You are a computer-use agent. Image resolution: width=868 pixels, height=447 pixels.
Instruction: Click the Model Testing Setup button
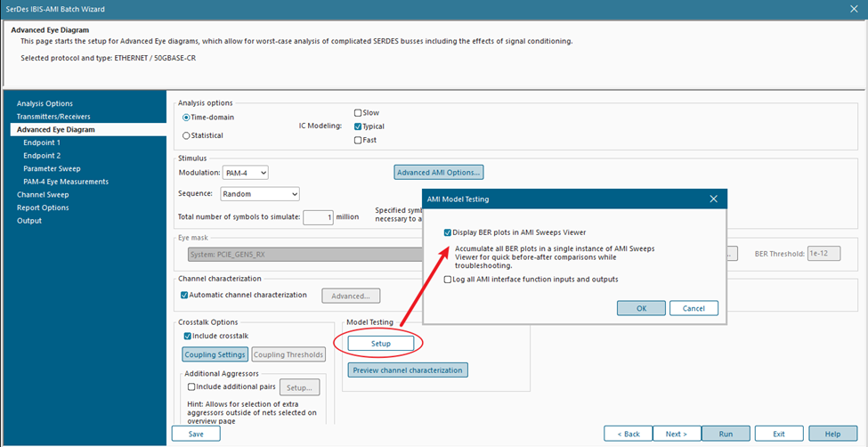coord(380,343)
